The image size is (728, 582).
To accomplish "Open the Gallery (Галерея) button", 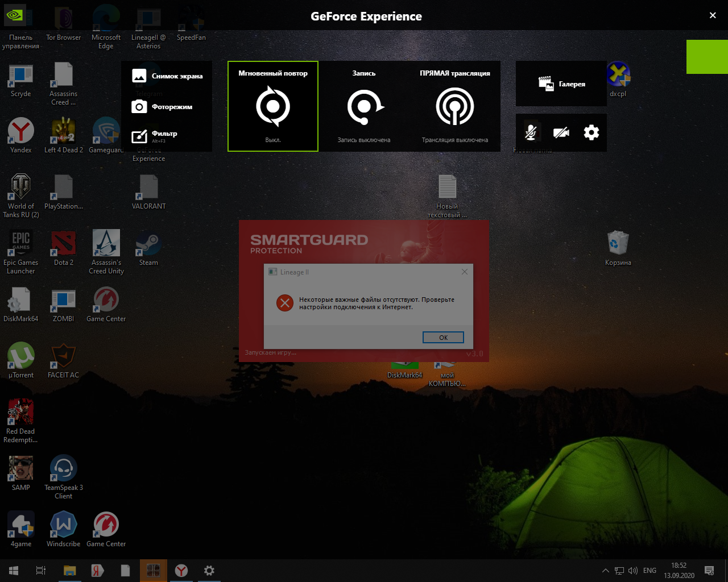I will tap(561, 84).
